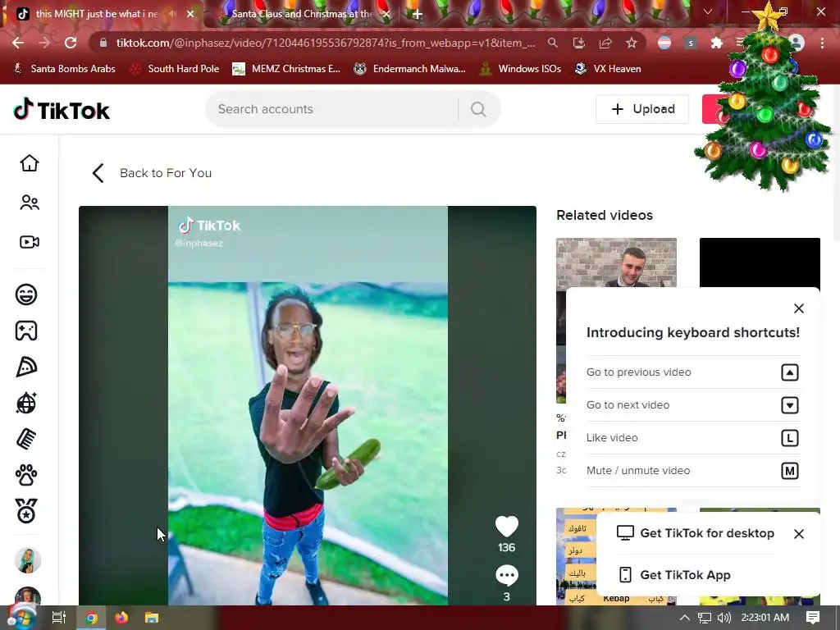Navigate back in Chrome
The height and width of the screenshot is (630, 840).
click(18, 43)
